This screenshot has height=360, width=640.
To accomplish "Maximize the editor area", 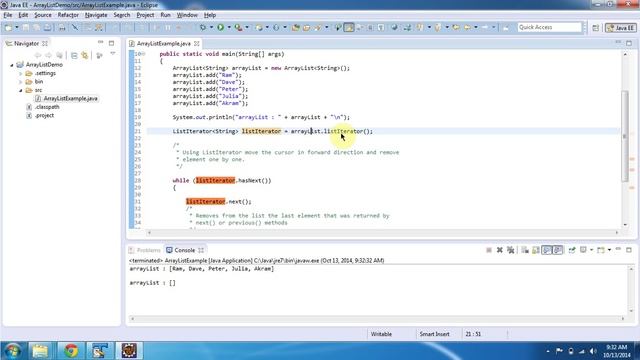I will tap(629, 43).
